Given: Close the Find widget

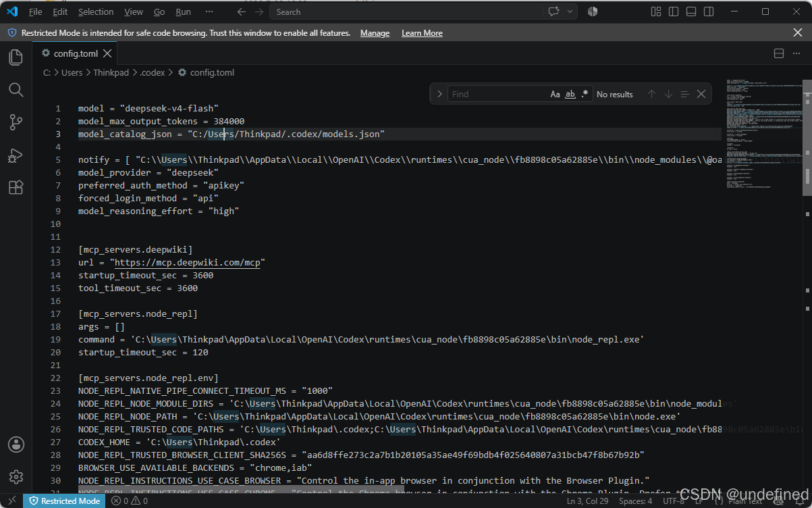Looking at the screenshot, I should pos(701,94).
